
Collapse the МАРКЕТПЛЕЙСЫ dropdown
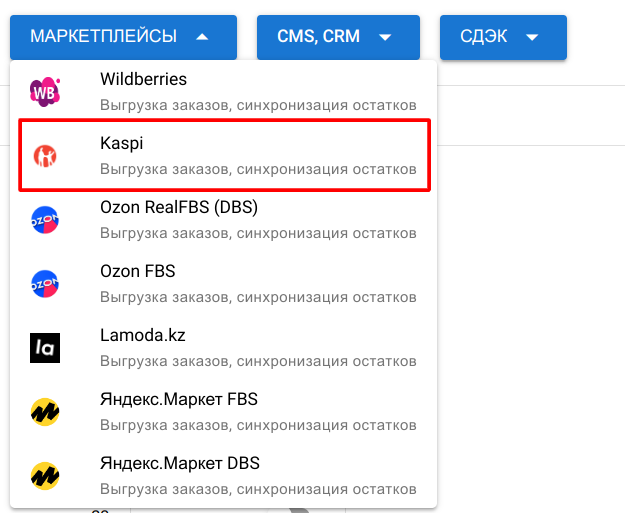[124, 37]
